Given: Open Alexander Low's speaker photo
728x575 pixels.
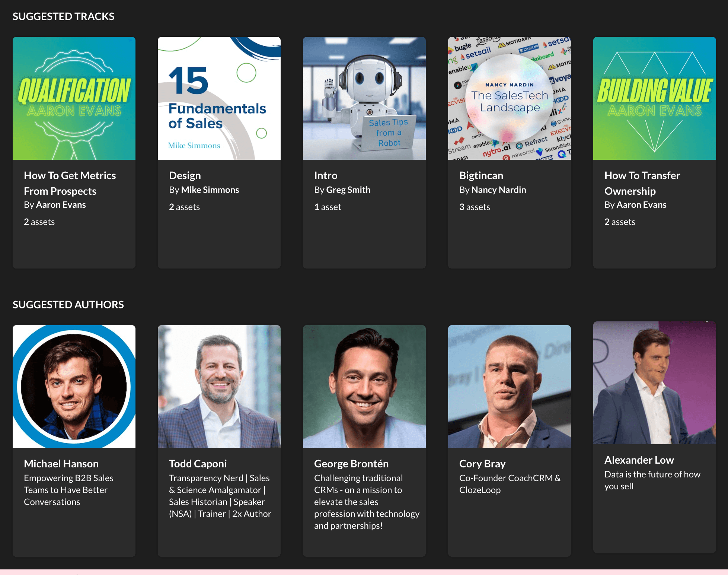Looking at the screenshot, I should coord(654,382).
